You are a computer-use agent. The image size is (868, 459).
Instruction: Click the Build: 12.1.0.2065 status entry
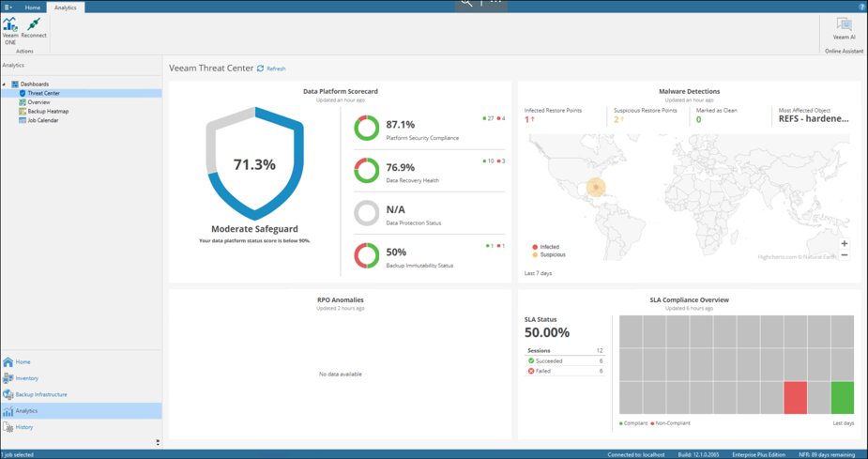[x=698, y=454]
